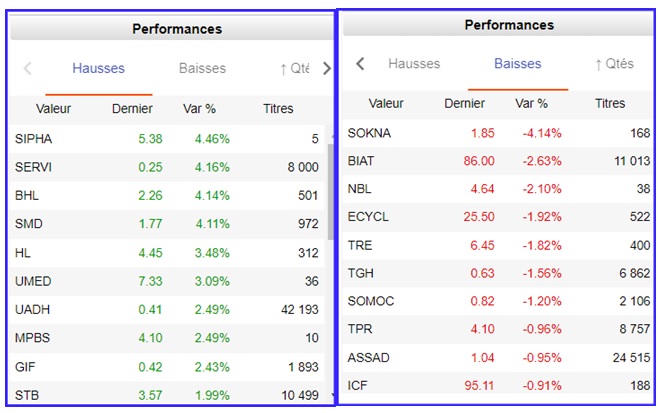Select the ICF stock row
The width and height of the screenshot is (658, 413).
pyautogui.click(x=358, y=385)
